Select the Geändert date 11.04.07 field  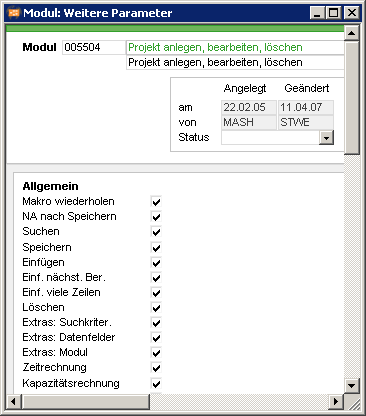pyautogui.click(x=306, y=107)
